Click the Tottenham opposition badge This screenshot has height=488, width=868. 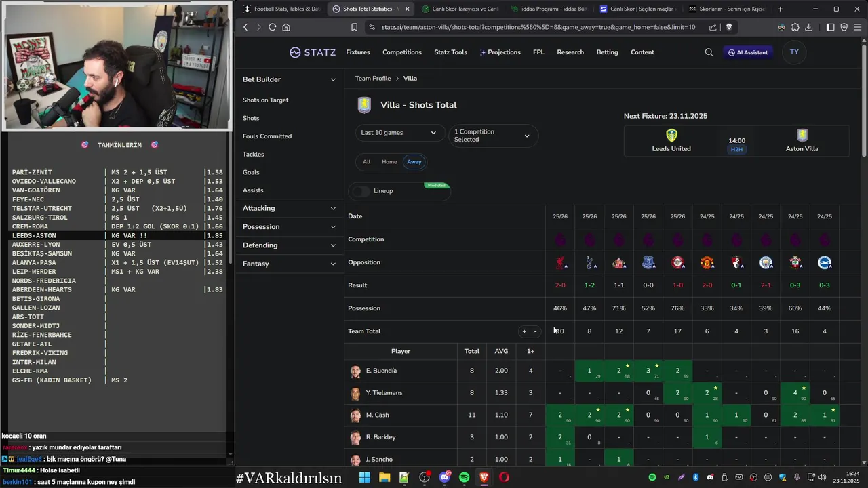tap(589, 262)
